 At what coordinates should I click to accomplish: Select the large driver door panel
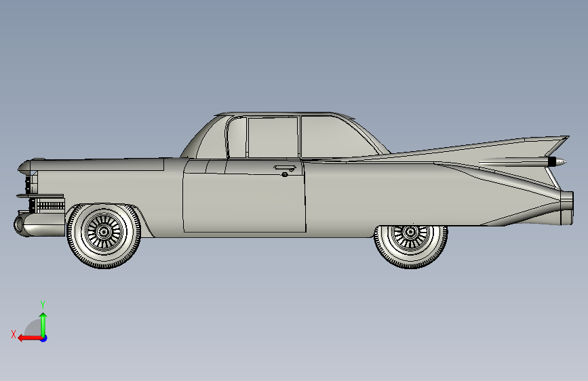pyautogui.click(x=244, y=203)
